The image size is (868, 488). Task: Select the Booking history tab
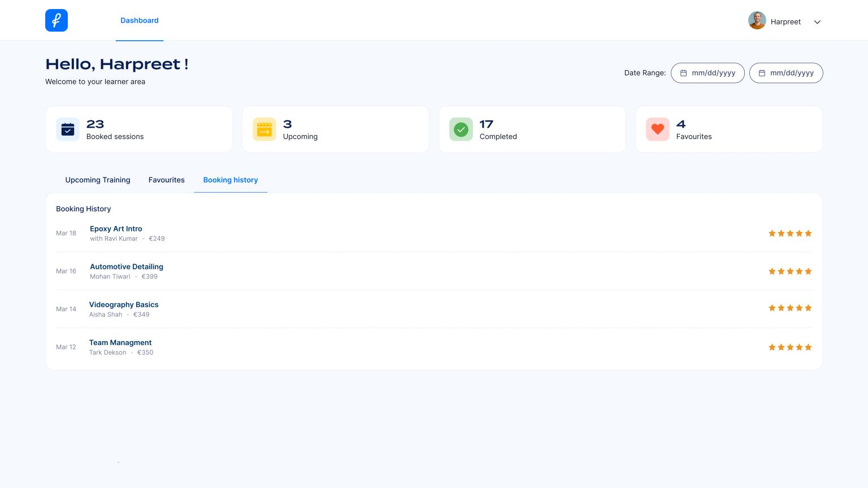(231, 180)
